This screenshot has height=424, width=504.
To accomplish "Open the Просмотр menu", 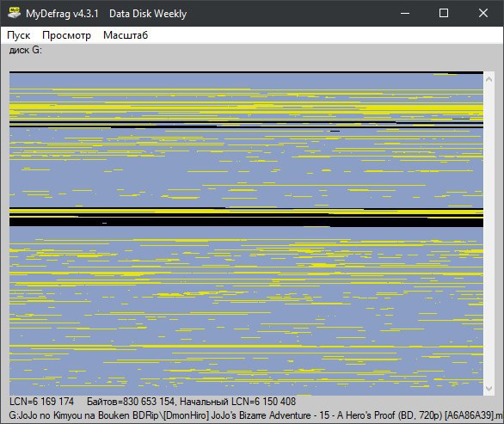I will (x=66, y=35).
